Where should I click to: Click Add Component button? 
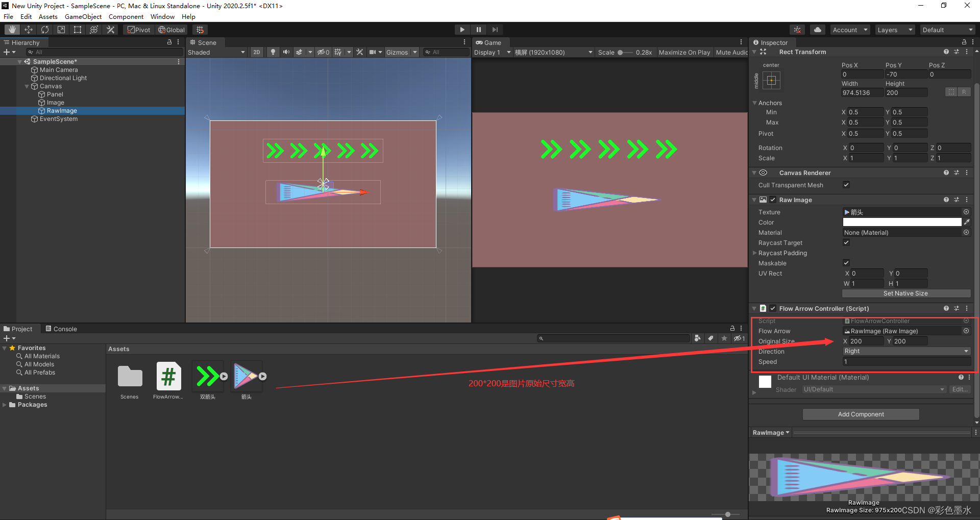click(861, 414)
